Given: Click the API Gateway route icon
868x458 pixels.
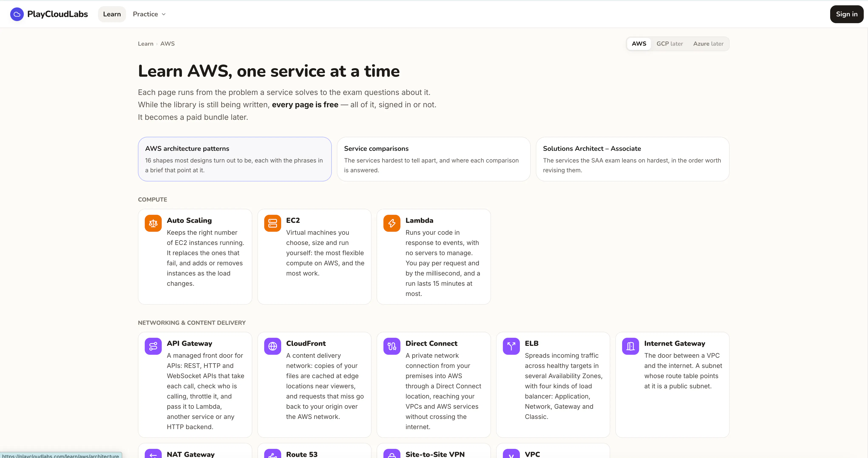Looking at the screenshot, I should click(153, 346).
